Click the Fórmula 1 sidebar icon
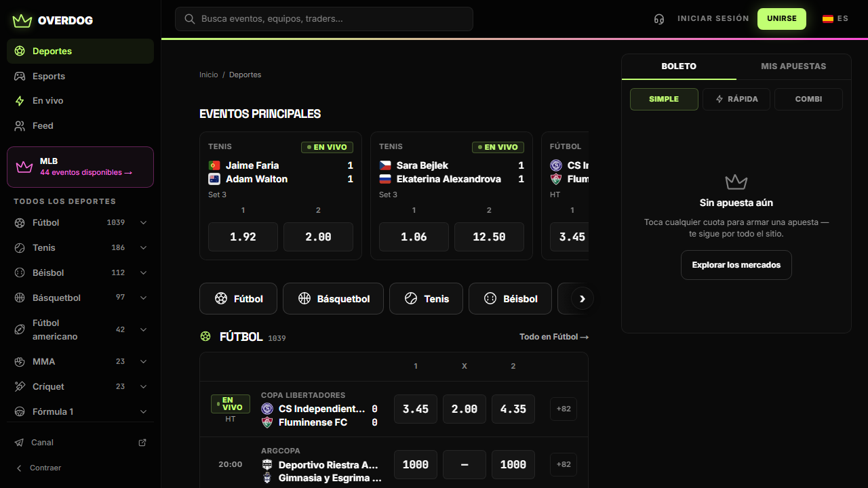 20,412
